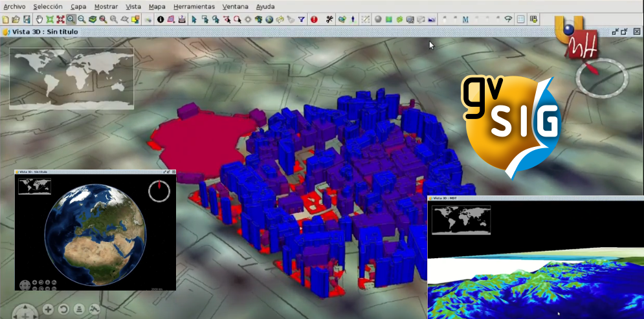Image resolution: width=644 pixels, height=319 pixels.
Task: Click the Zoom Out magnifier tool
Action: tap(82, 19)
